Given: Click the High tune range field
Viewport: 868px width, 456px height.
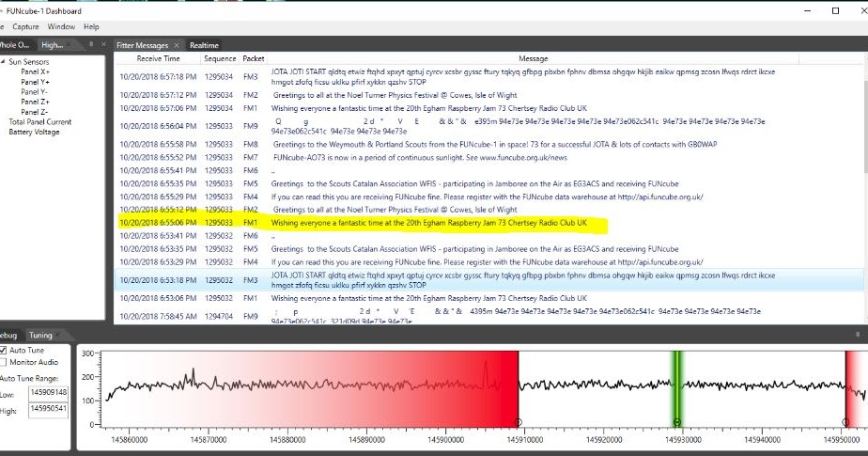Looking at the screenshot, I should point(48,409).
